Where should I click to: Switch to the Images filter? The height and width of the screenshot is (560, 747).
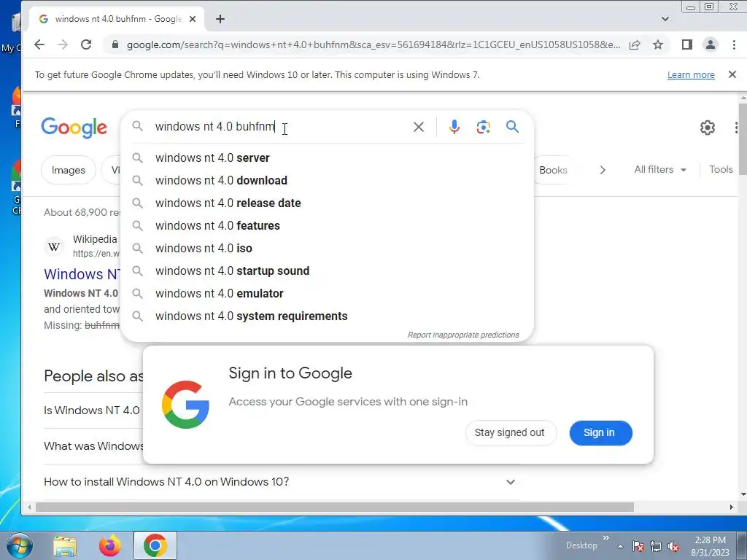(68, 170)
